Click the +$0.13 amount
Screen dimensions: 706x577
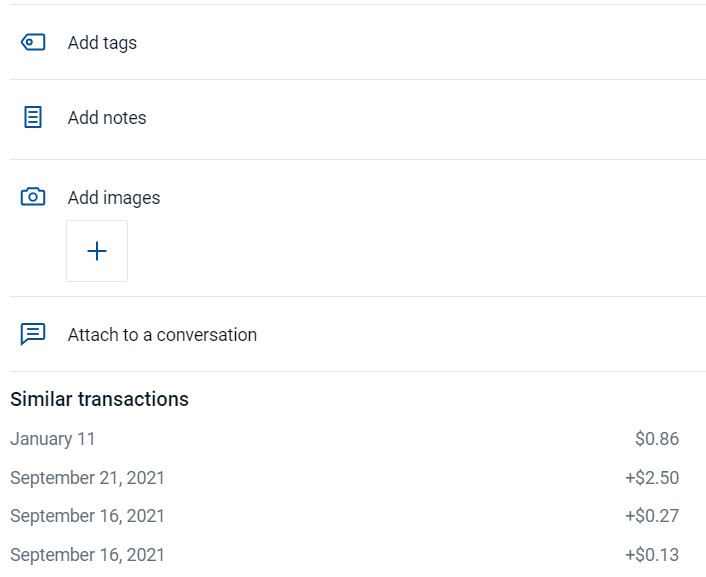(x=652, y=554)
